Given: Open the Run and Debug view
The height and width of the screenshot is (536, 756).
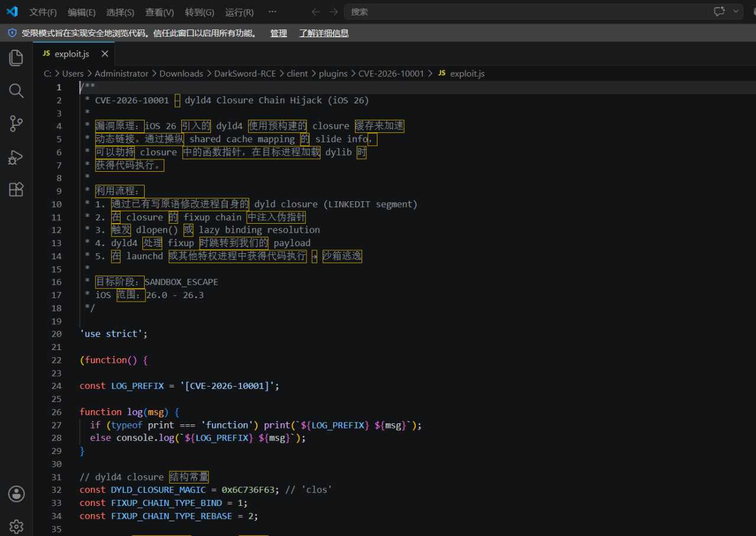Looking at the screenshot, I should (16, 157).
